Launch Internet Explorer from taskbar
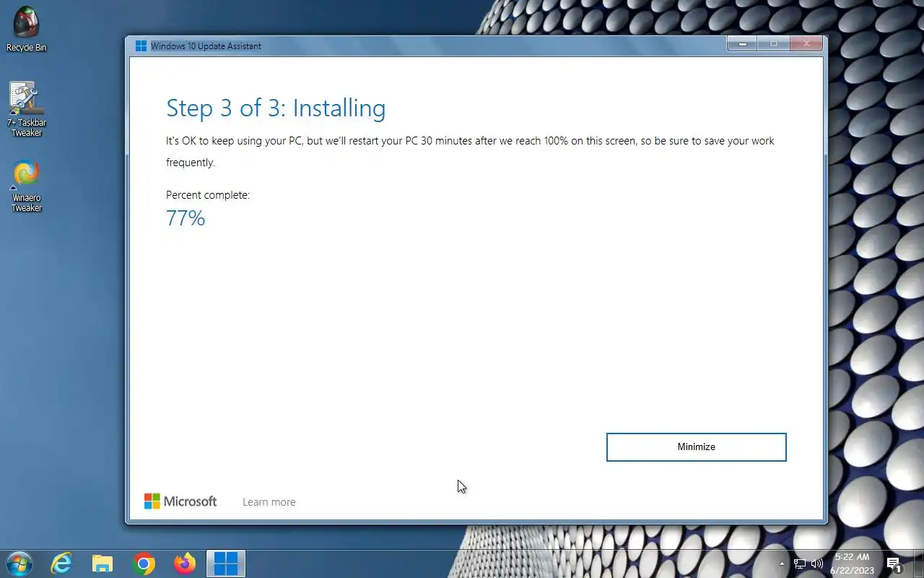This screenshot has height=578, width=924. point(61,564)
